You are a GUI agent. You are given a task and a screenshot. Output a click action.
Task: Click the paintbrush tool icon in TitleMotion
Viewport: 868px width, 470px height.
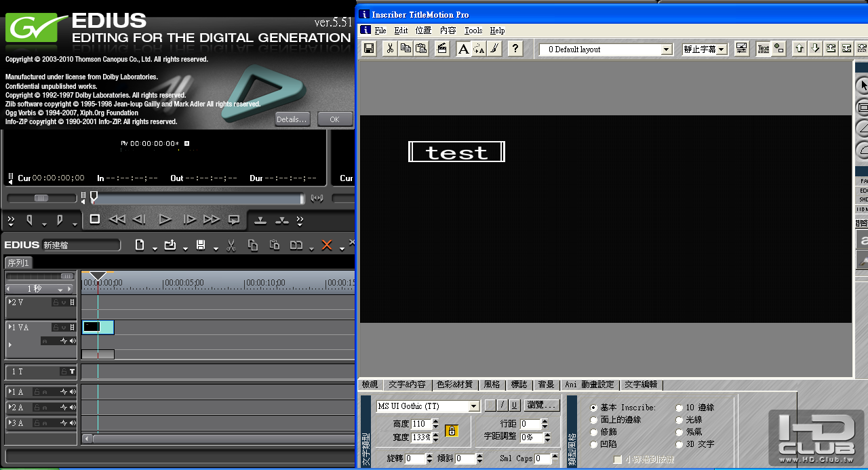494,49
